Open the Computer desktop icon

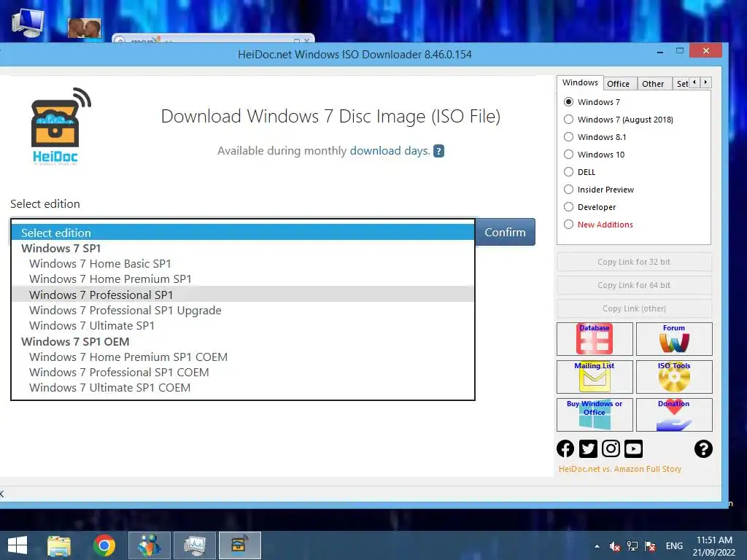point(28,23)
